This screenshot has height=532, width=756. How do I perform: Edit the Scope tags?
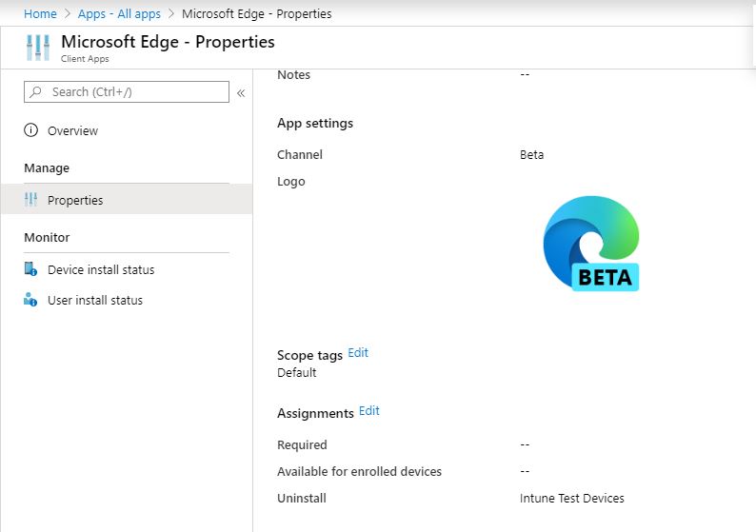(358, 353)
